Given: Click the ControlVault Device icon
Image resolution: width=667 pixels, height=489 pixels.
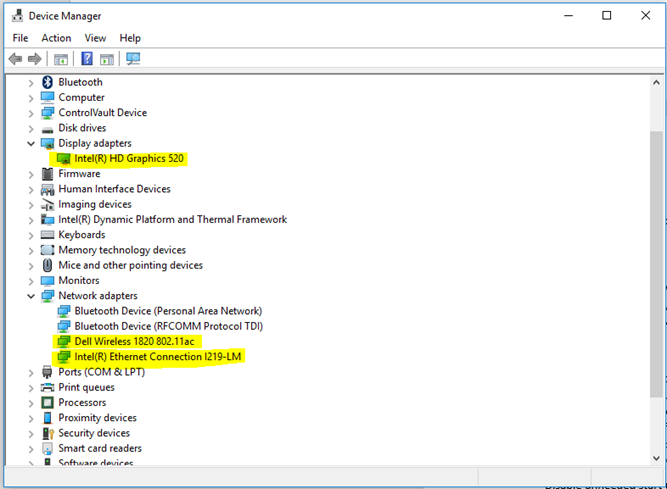Looking at the screenshot, I should coord(47,113).
